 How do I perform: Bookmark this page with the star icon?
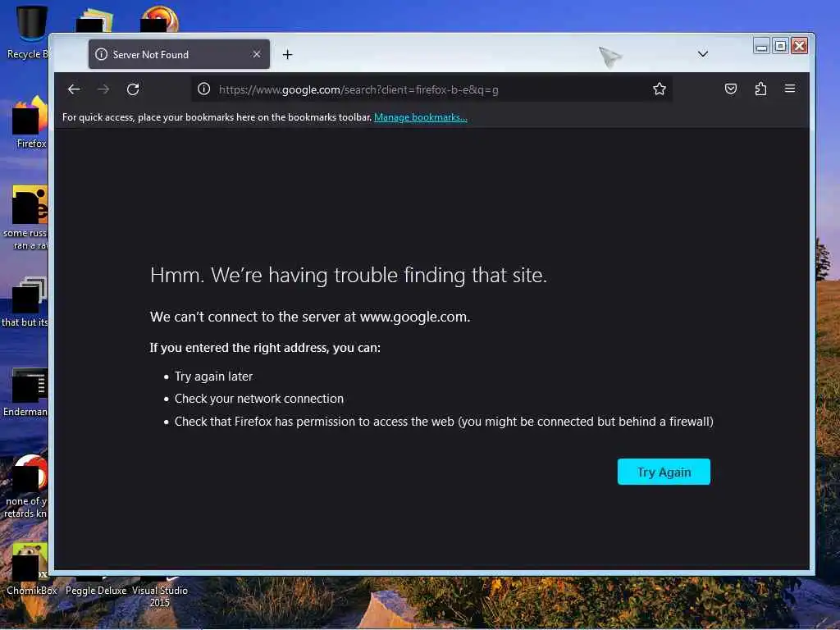click(659, 89)
